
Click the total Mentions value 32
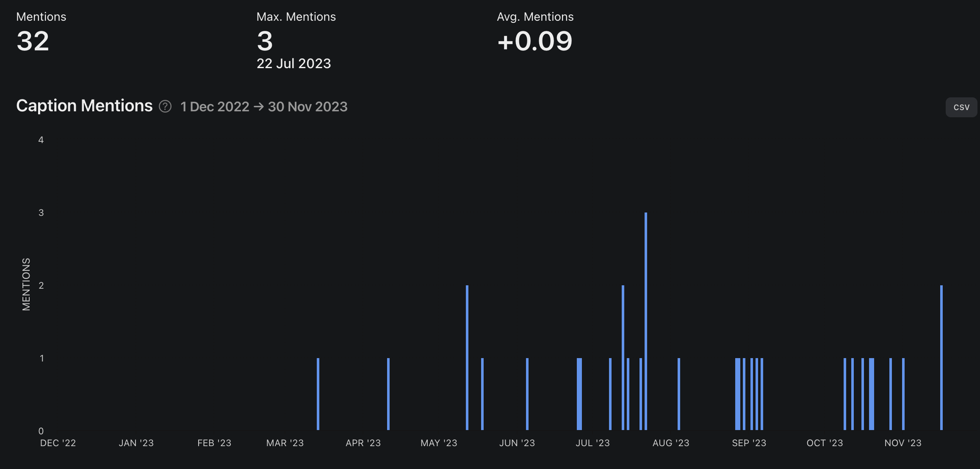pyautogui.click(x=33, y=41)
